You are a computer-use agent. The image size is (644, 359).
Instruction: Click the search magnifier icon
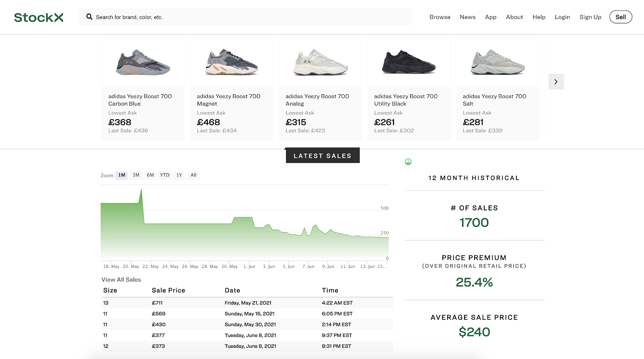89,17
